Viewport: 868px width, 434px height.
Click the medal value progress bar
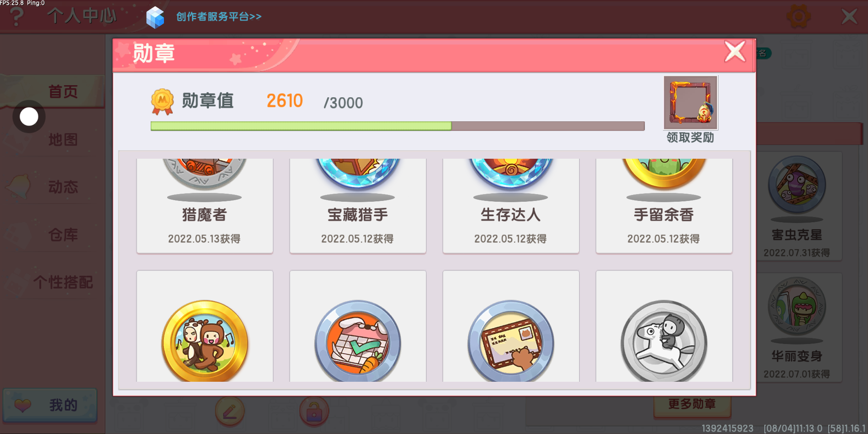point(397,126)
